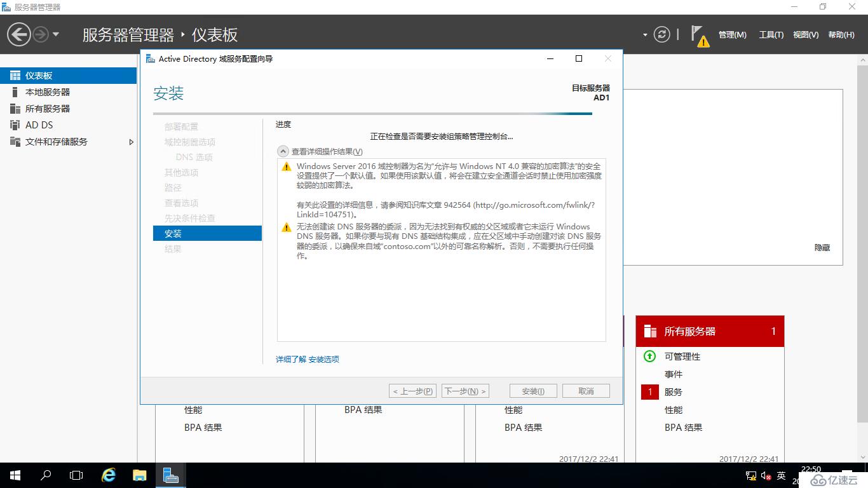This screenshot has width=868, height=488.
Task: Click the 取消 button in wizard
Action: (x=586, y=391)
